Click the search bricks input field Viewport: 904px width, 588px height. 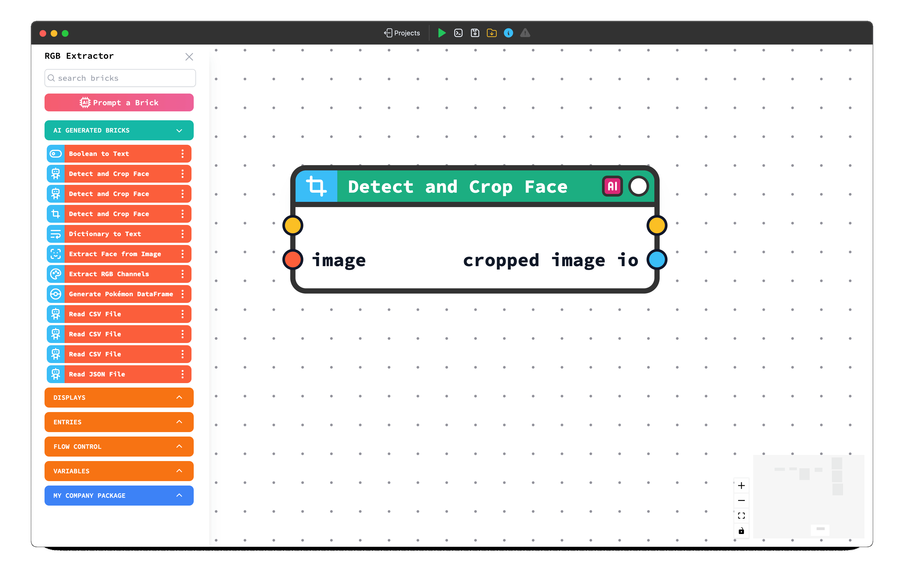pos(120,78)
